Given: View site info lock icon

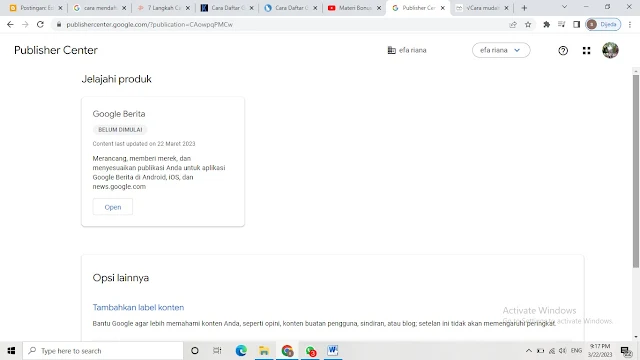Looking at the screenshot, I should 59,24.
